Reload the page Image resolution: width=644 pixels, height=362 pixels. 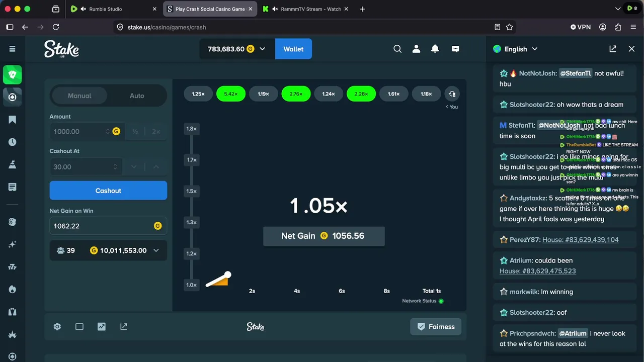click(56, 27)
